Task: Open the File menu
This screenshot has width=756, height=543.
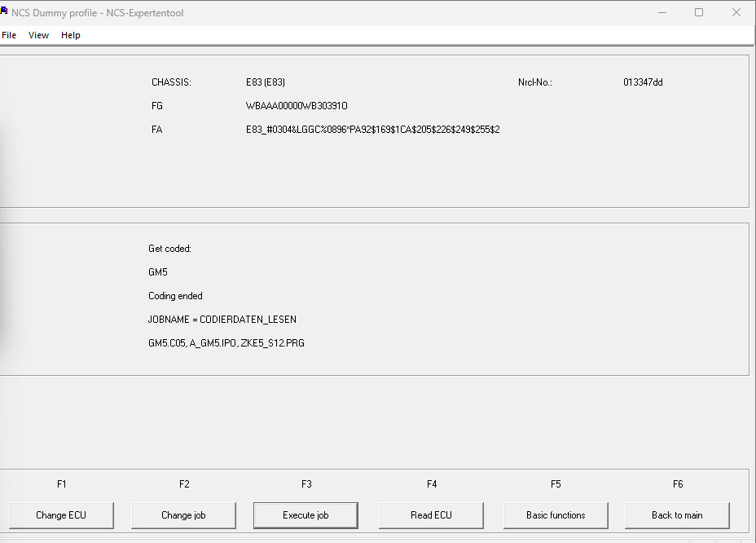Action: [9, 35]
